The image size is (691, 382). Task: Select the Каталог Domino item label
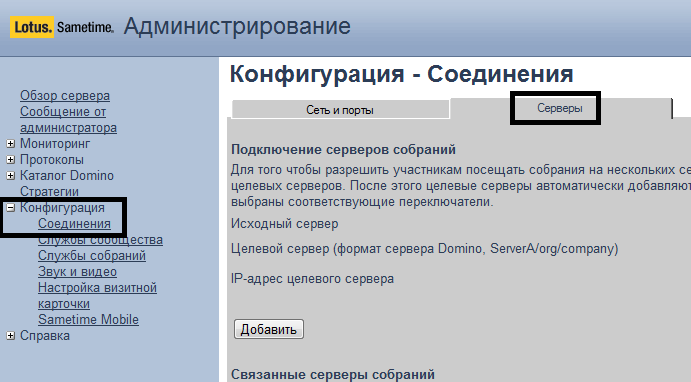point(67,175)
